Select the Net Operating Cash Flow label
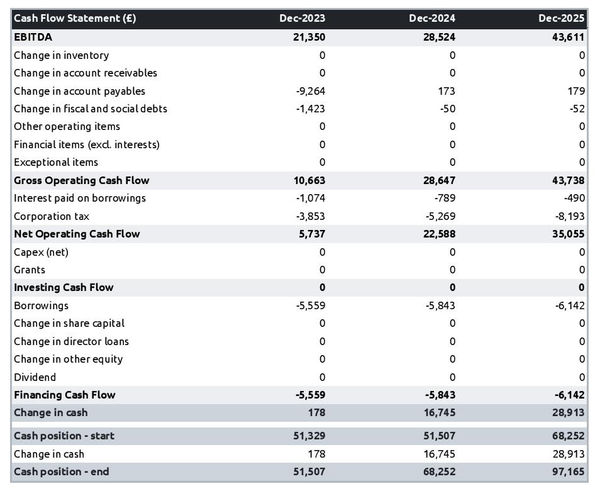Image resolution: width=600 pixels, height=492 pixels. pyautogui.click(x=76, y=234)
